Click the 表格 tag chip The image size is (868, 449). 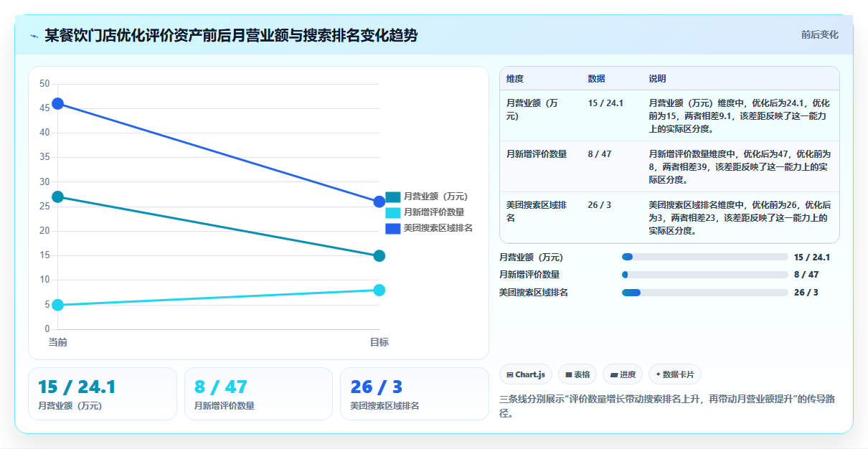pos(577,374)
